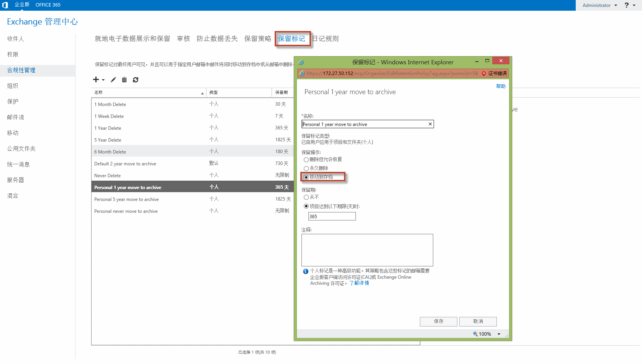Click the pencil edit icon in the toolbar
642x364 pixels.
point(113,80)
